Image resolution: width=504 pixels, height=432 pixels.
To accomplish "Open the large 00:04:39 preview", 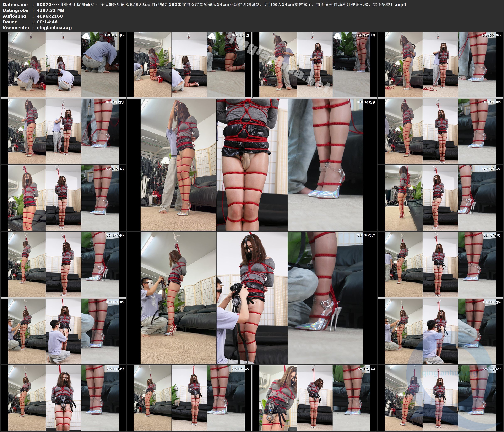I will click(252, 164).
